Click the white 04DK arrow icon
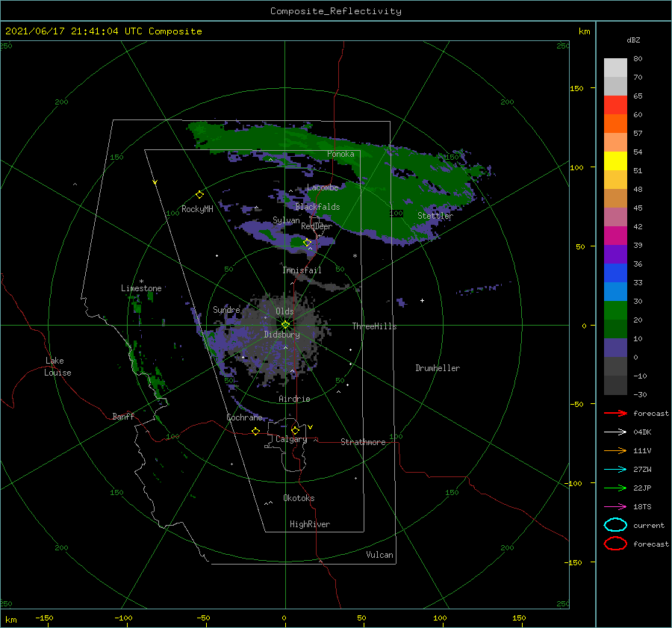This screenshot has height=628, width=672. [615, 432]
